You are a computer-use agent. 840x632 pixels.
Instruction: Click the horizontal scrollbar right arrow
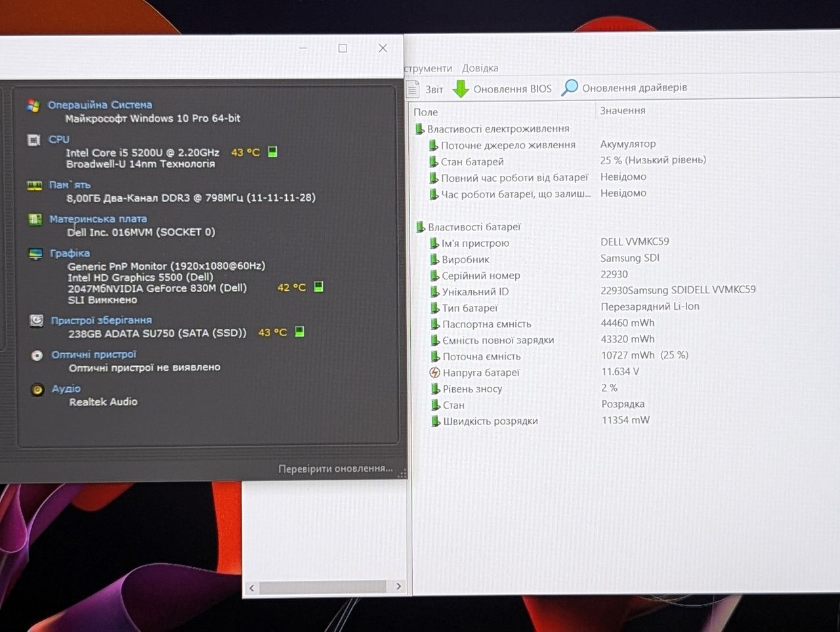pyautogui.click(x=398, y=586)
